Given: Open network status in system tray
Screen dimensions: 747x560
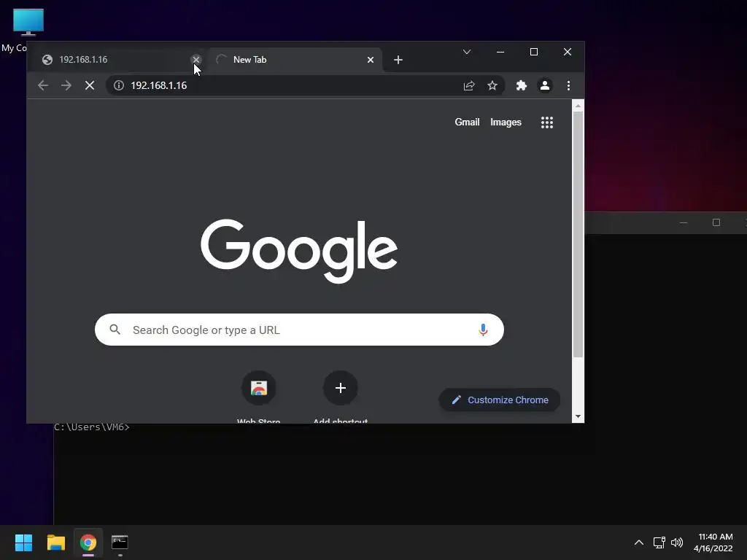Looking at the screenshot, I should click(659, 542).
